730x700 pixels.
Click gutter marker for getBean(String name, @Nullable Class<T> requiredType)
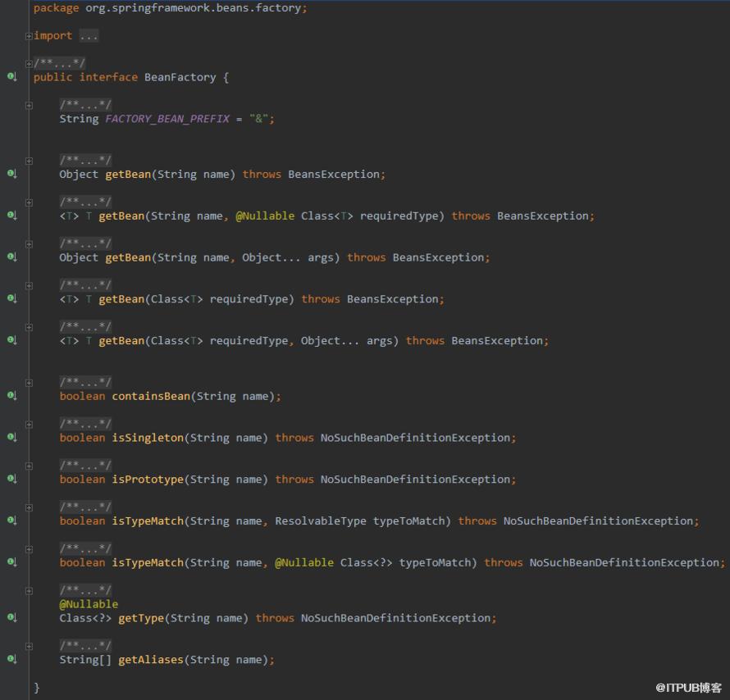click(12, 216)
